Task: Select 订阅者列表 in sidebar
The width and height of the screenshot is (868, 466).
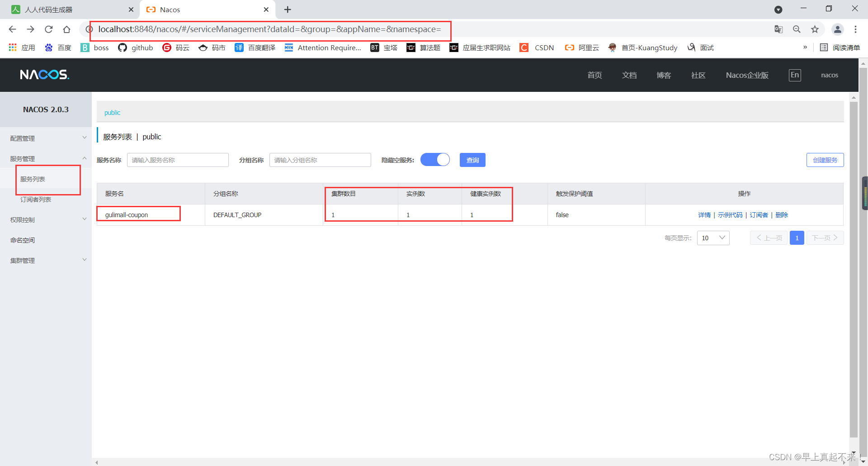Action: pyautogui.click(x=36, y=200)
